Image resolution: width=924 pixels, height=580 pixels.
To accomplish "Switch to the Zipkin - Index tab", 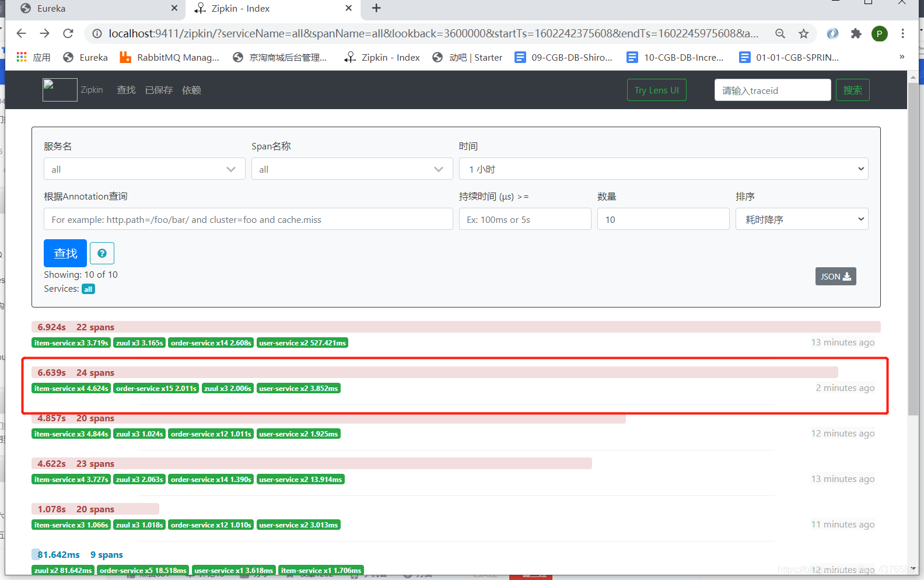I will pyautogui.click(x=273, y=9).
